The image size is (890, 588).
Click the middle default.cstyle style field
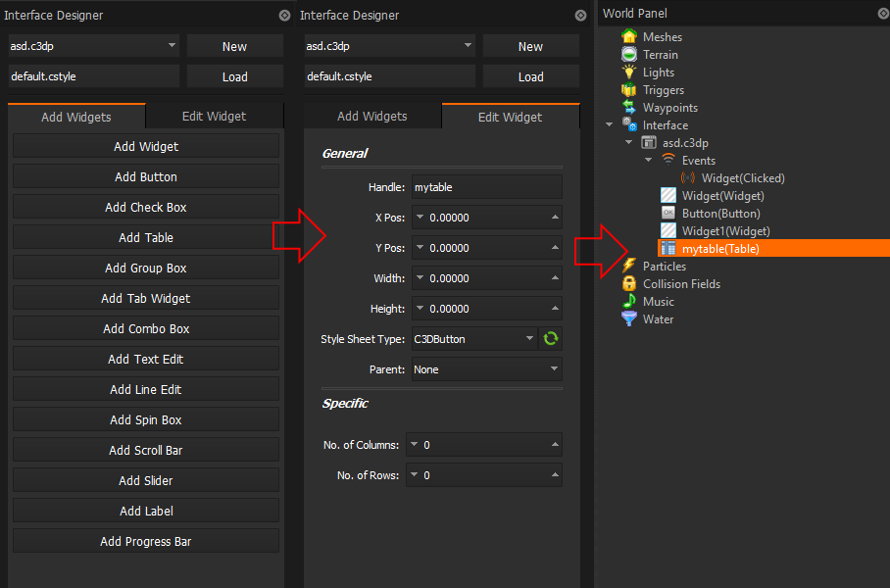[389, 76]
